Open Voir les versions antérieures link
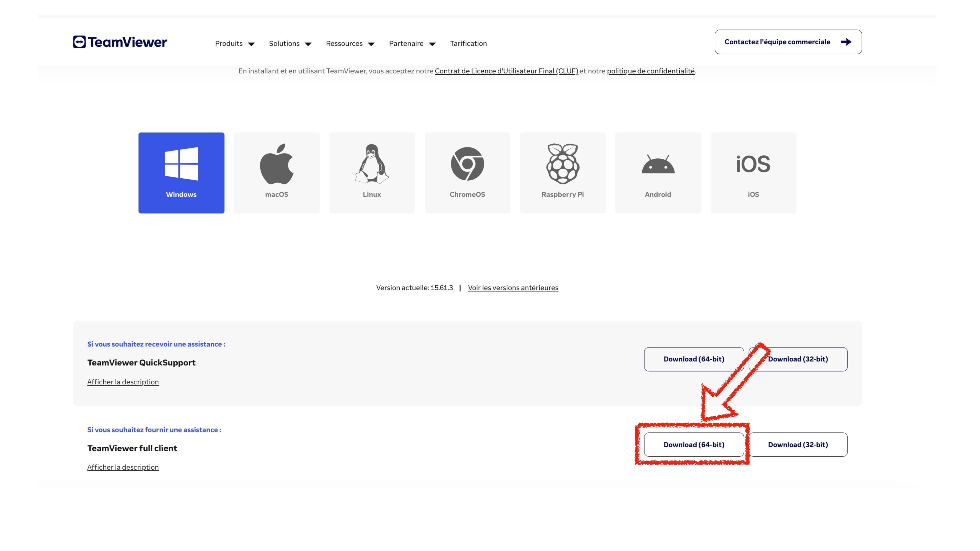 [x=513, y=287]
